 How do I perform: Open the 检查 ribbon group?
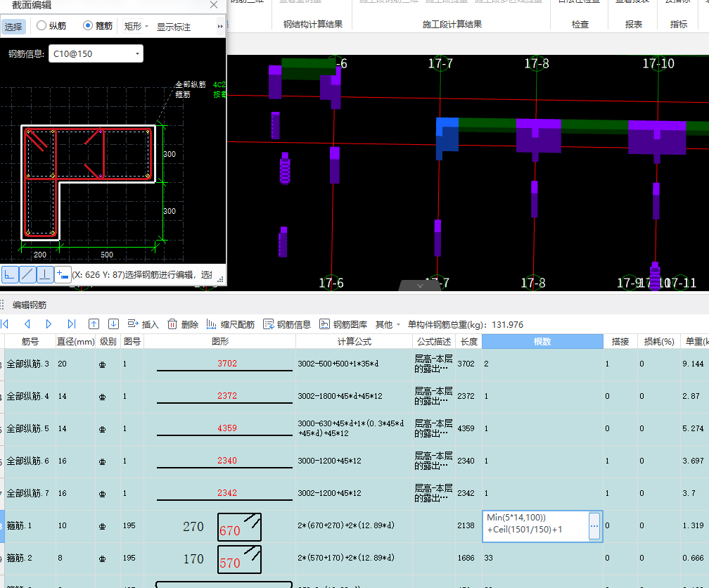tap(580, 24)
